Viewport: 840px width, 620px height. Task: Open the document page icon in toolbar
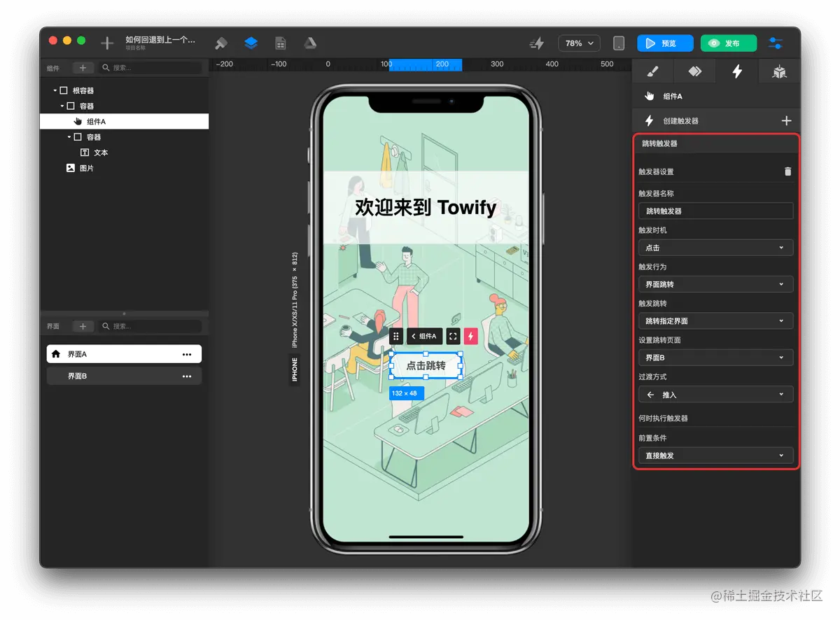[281, 43]
